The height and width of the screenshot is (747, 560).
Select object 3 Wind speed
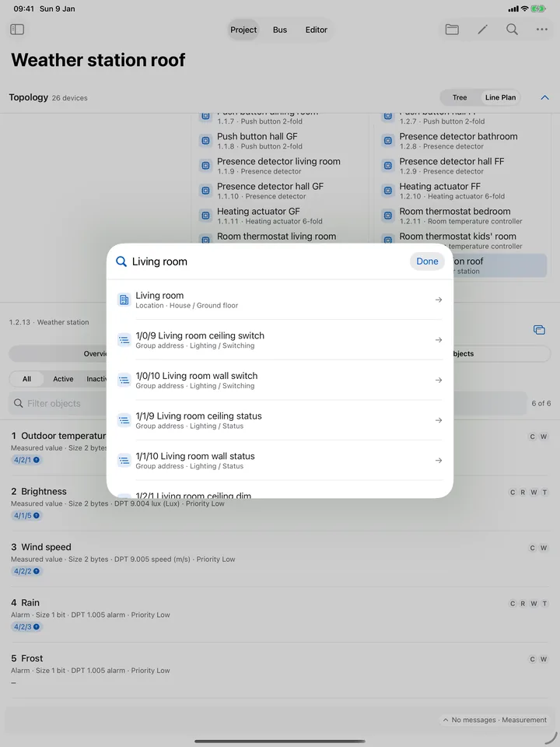click(280, 559)
